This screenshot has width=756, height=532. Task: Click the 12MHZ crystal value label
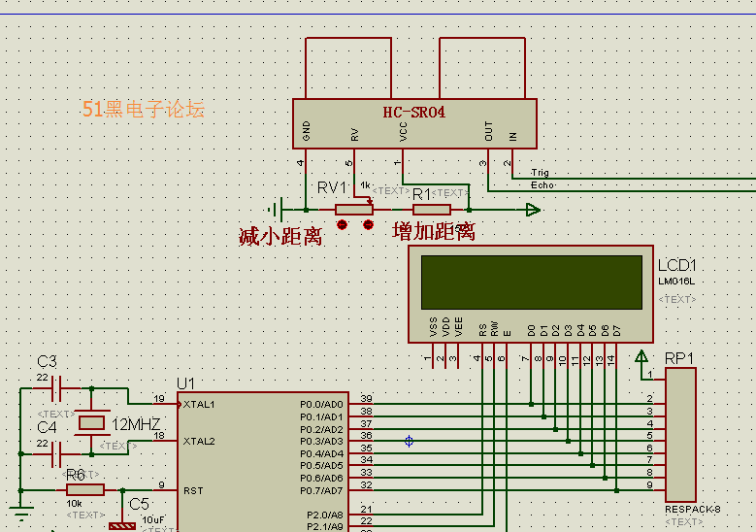(x=136, y=424)
